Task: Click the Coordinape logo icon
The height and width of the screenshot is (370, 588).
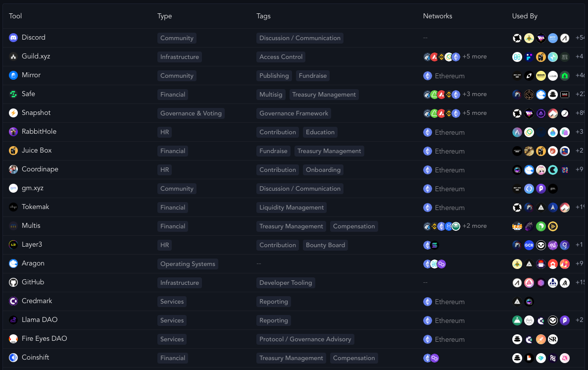Action: coord(13,169)
